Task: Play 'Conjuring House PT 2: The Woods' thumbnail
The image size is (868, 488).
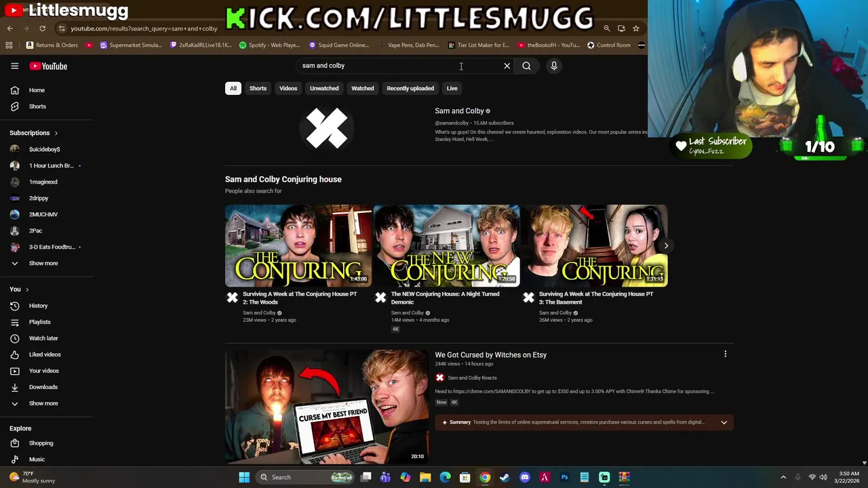Action: coord(298,245)
